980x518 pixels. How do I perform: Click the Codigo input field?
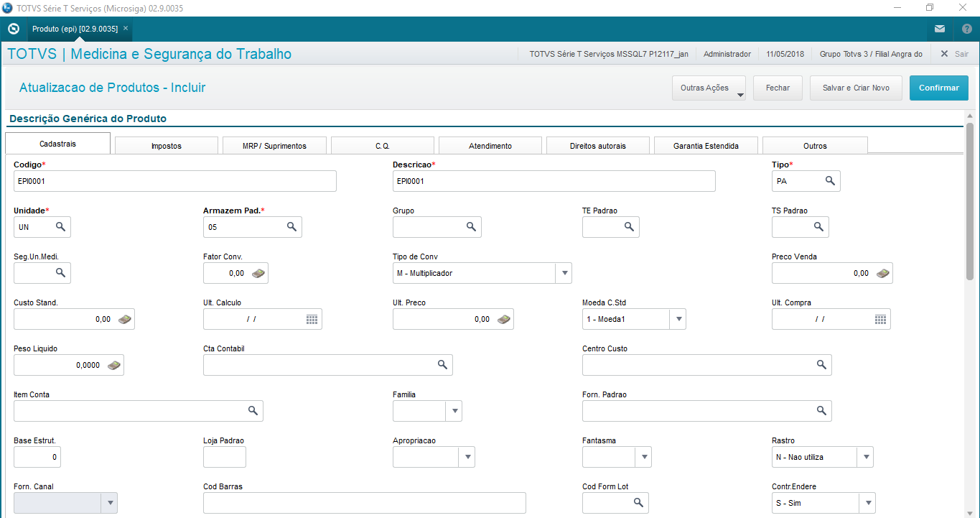pyautogui.click(x=175, y=181)
